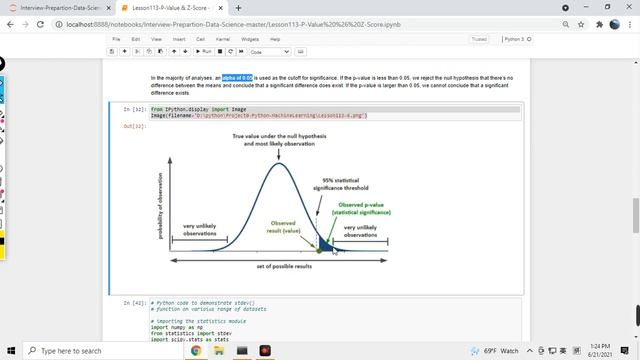Move selected cell down arrow icon
Image resolution: width=640 pixels, height=360 pixels.
[x=185, y=51]
